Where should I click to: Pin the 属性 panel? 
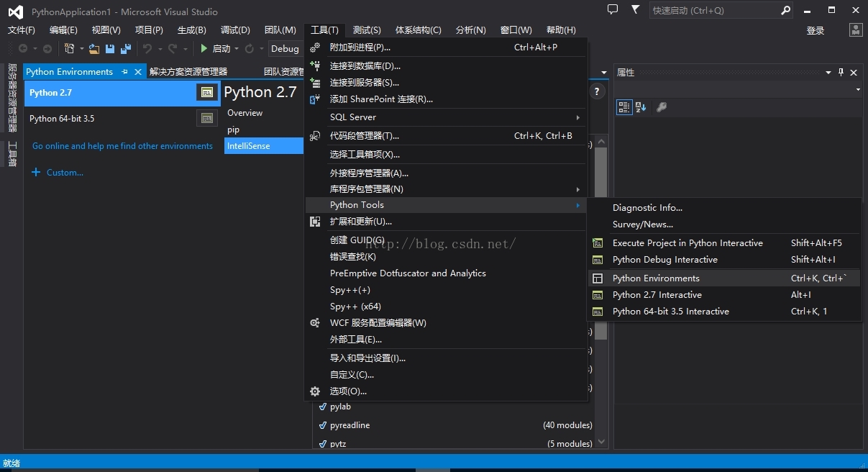coord(841,72)
